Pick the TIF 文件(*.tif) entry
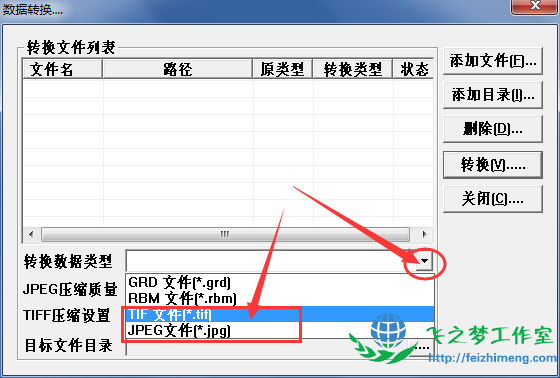 tap(280, 314)
